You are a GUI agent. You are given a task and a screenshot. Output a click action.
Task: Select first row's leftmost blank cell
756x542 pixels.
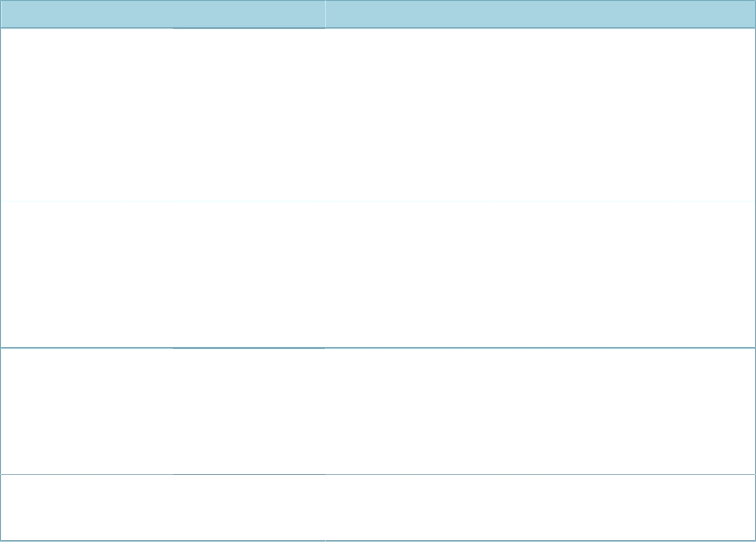[87, 115]
